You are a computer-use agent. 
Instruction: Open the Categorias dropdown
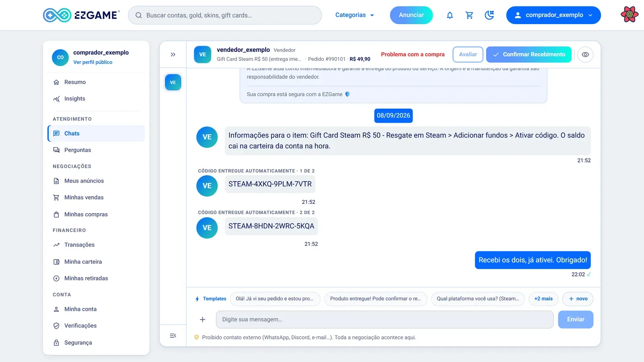(355, 15)
